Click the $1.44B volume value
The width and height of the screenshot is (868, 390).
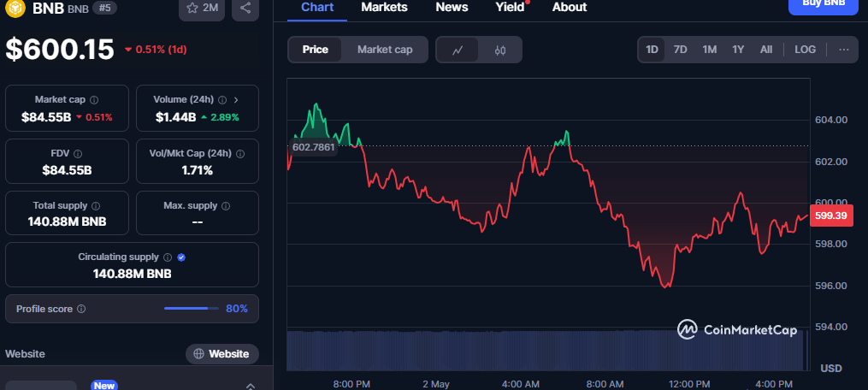click(177, 117)
